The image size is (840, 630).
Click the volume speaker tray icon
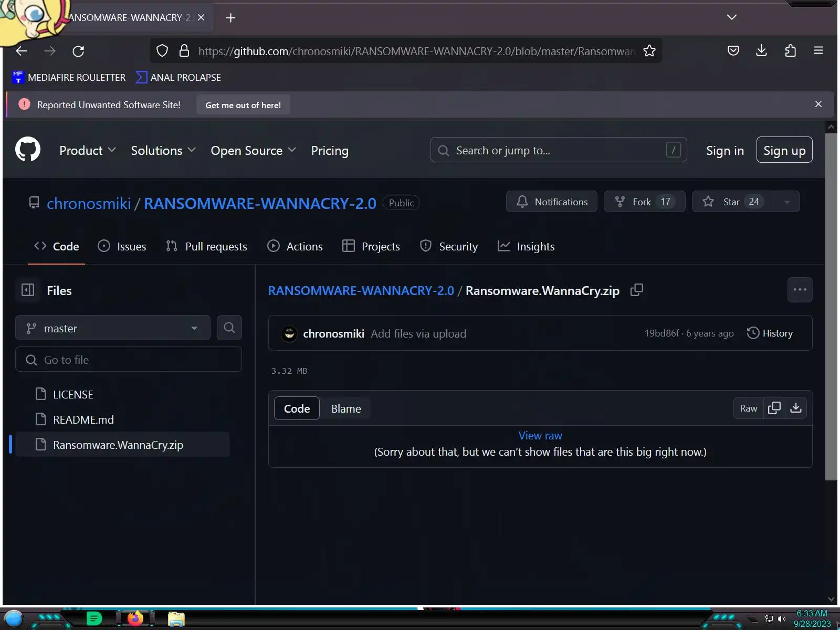[x=782, y=619]
